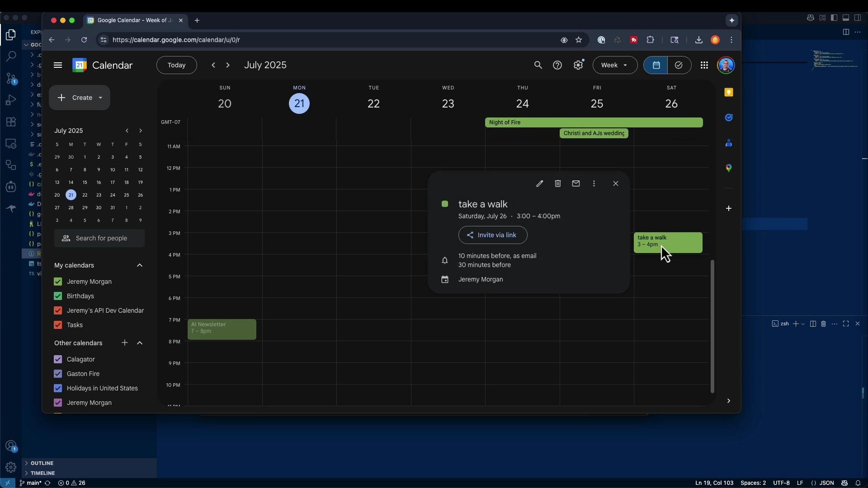Toggle Jeremy's API Dev Calendar checkbox

(58, 310)
